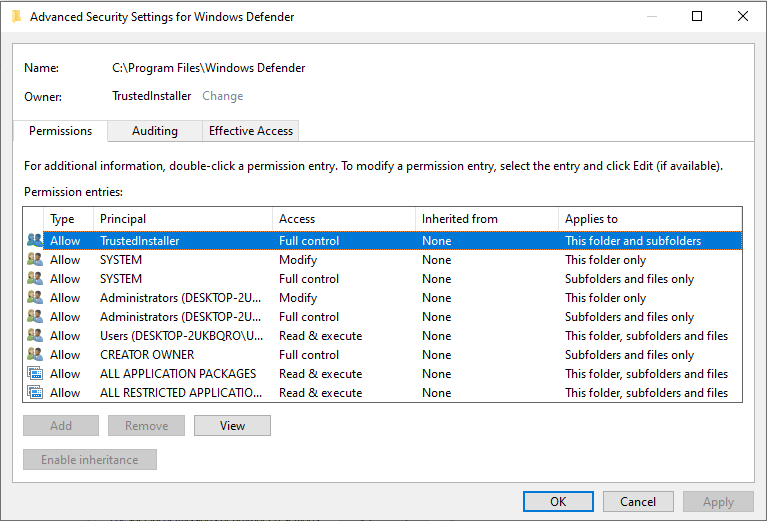Sort by the Principal column header
This screenshot has width=767, height=521.
click(182, 219)
